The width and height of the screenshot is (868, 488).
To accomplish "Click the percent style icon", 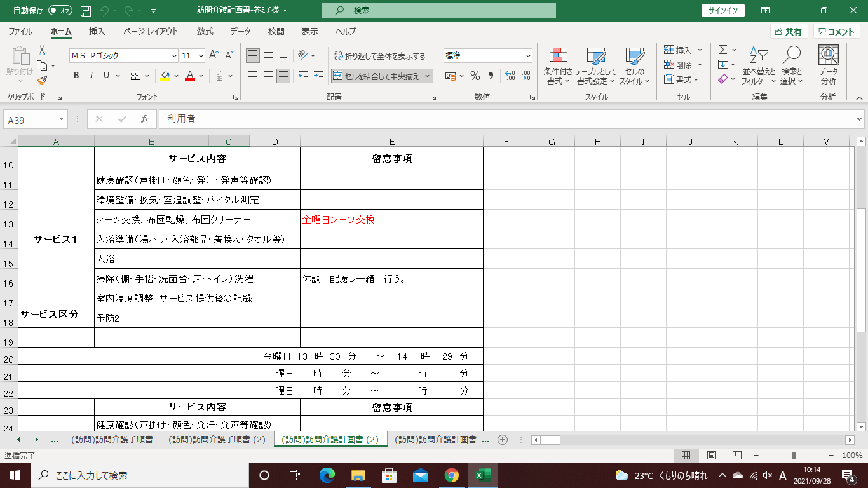I will pyautogui.click(x=475, y=76).
